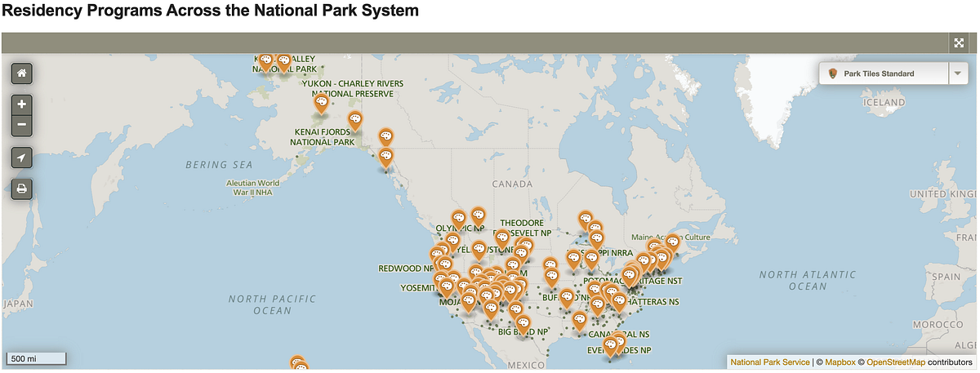This screenshot has height=373, width=980.
Task: Zoom out with the minus button
Action: (21, 125)
